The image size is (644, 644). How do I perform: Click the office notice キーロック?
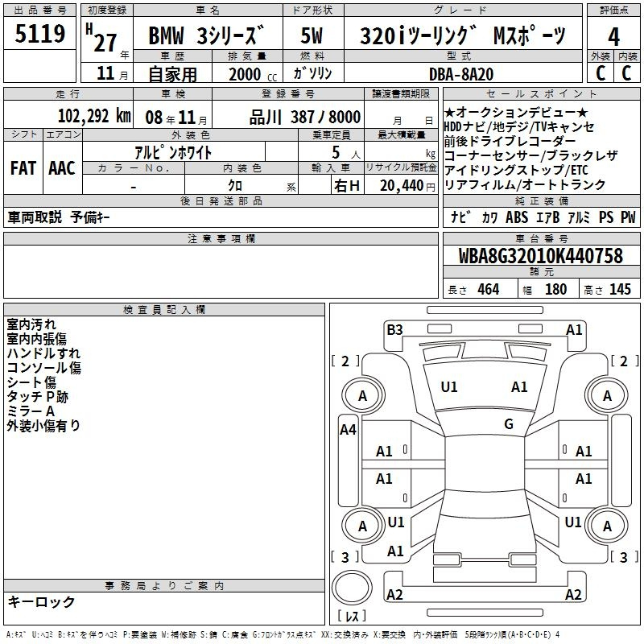pos(42,602)
